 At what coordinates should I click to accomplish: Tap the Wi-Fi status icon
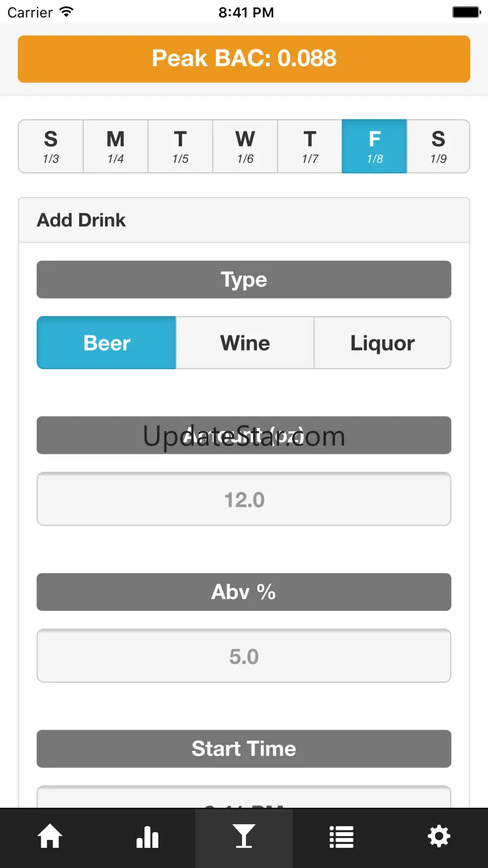point(66,12)
